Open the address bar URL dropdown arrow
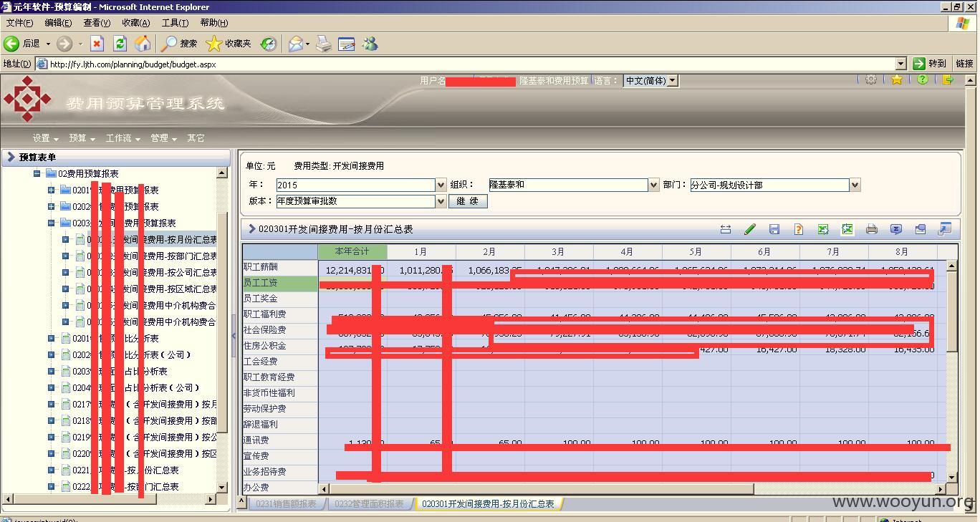 (900, 64)
